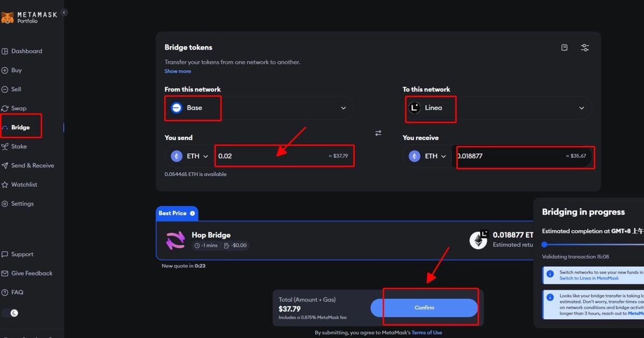
Task: Swap networks with the arrows icon
Action: pyautogui.click(x=378, y=133)
